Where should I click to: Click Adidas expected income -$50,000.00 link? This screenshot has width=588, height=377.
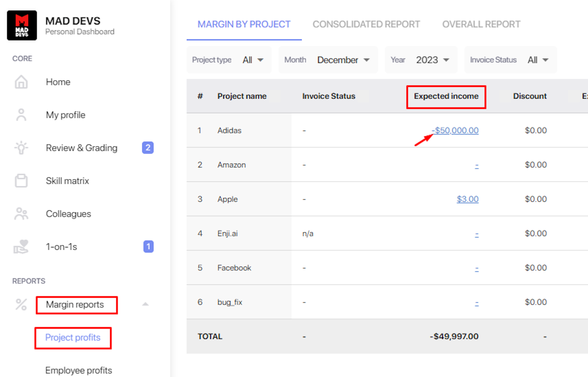coord(455,130)
